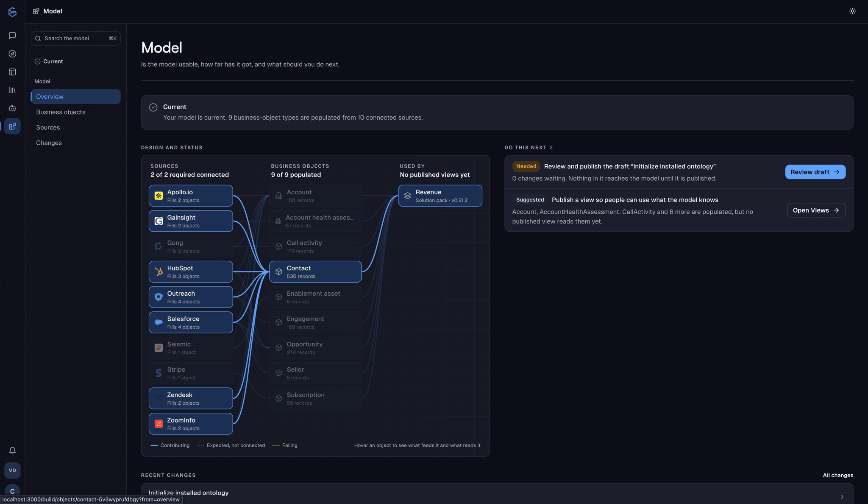This screenshot has height=504, width=868.
Task: Open the library books sidebar icon
Action: (12, 90)
